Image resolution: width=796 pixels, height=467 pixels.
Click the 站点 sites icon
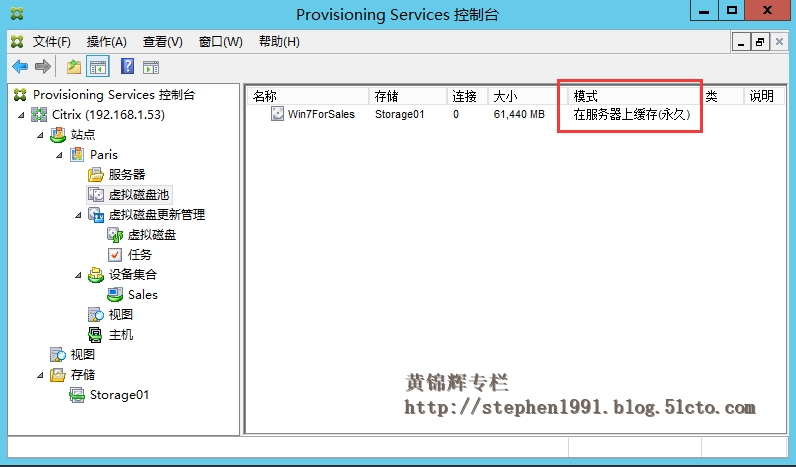58,135
